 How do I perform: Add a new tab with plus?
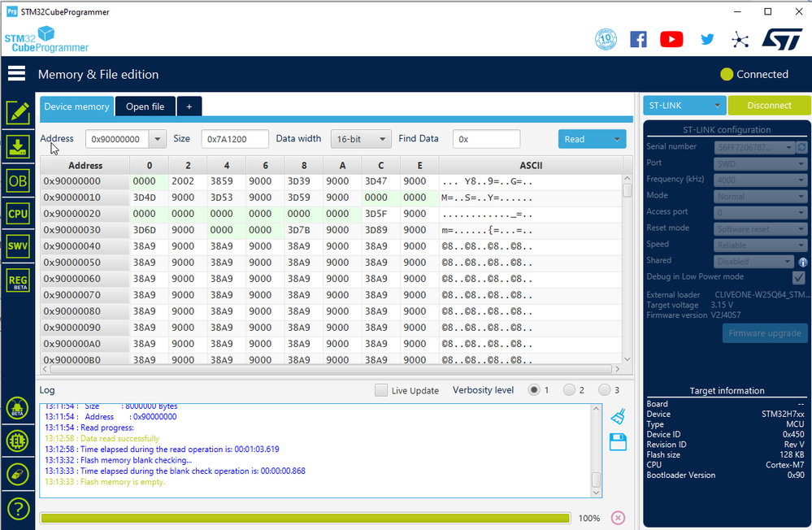[189, 106]
